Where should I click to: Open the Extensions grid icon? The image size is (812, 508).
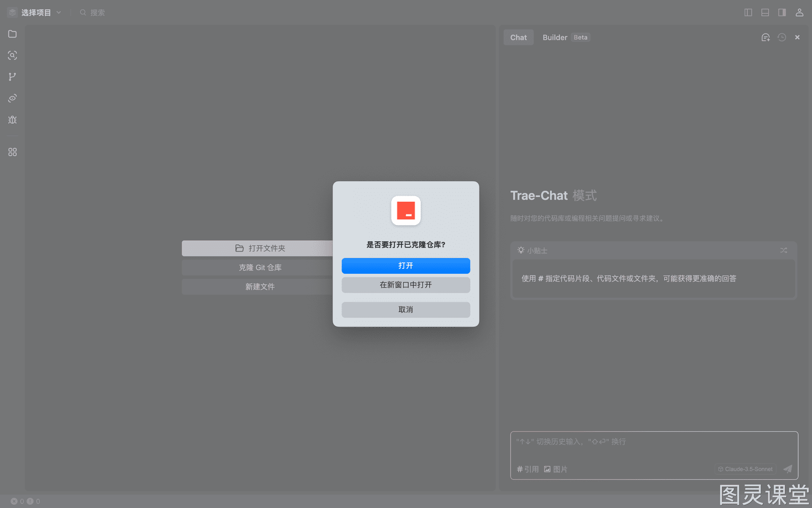(x=13, y=152)
